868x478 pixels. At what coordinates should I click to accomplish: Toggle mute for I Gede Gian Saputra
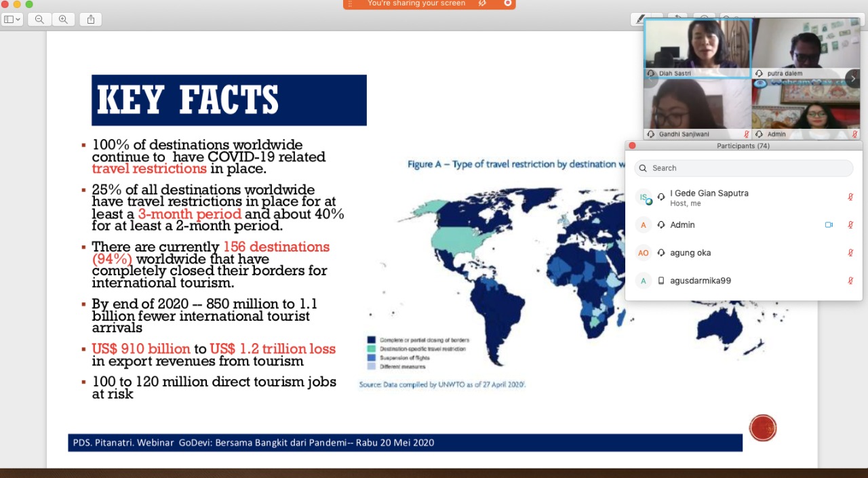tap(850, 197)
